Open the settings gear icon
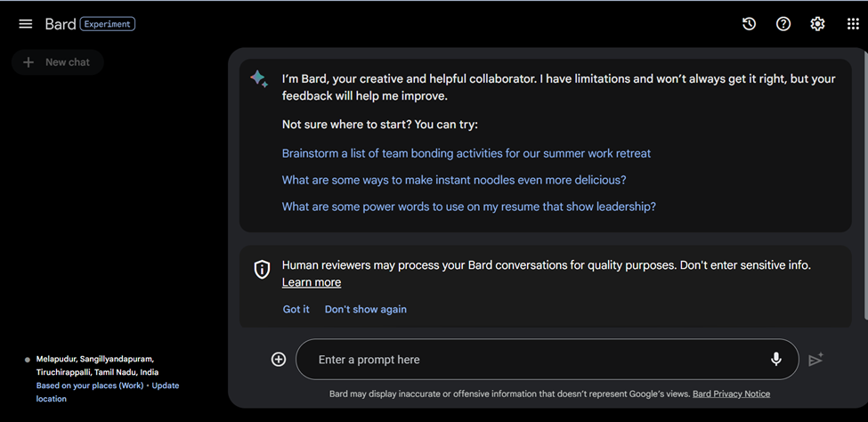This screenshot has width=868, height=422. (817, 24)
